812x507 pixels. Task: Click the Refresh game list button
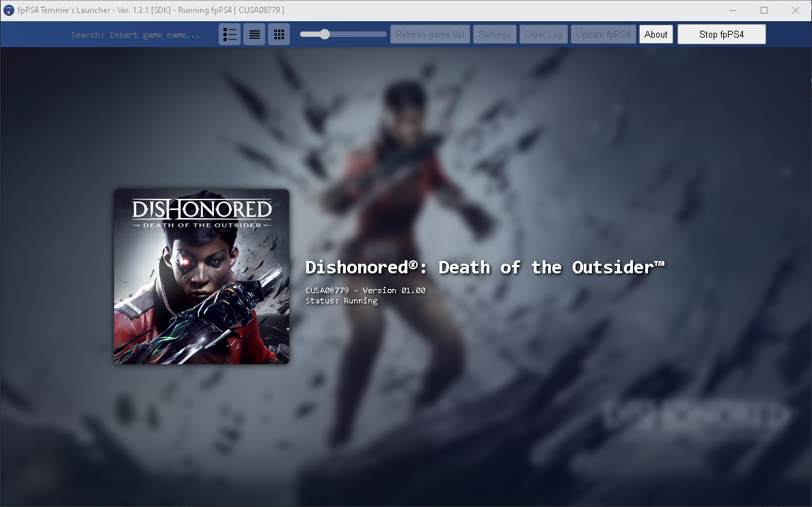430,33
